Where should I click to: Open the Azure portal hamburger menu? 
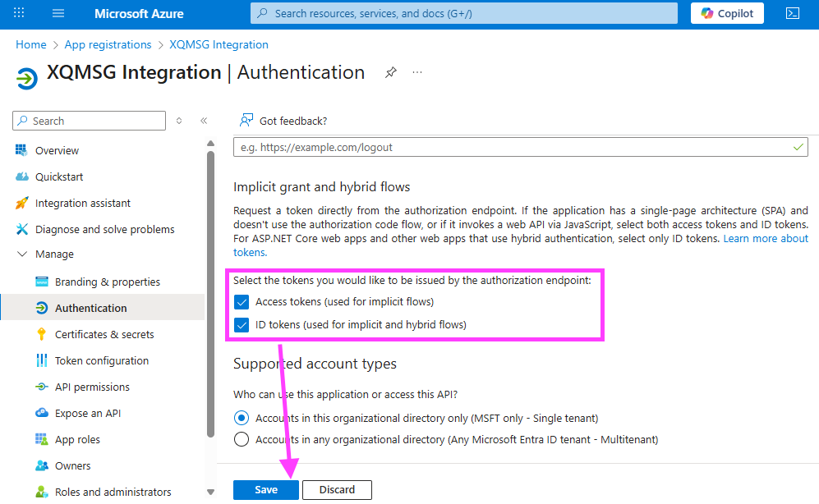(58, 13)
